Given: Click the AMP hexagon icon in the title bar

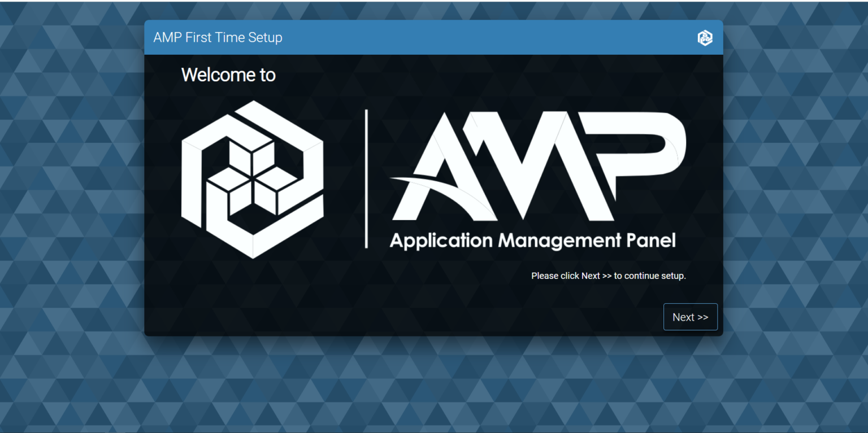Looking at the screenshot, I should 705,37.
